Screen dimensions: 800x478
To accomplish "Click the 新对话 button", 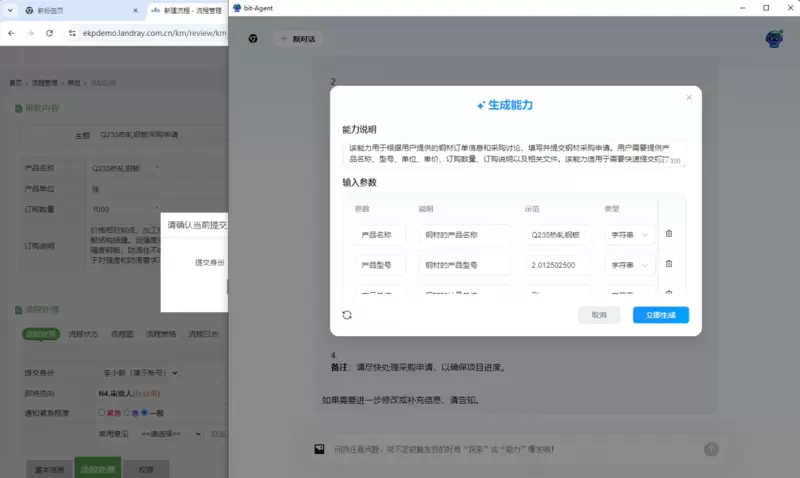I will coord(298,39).
